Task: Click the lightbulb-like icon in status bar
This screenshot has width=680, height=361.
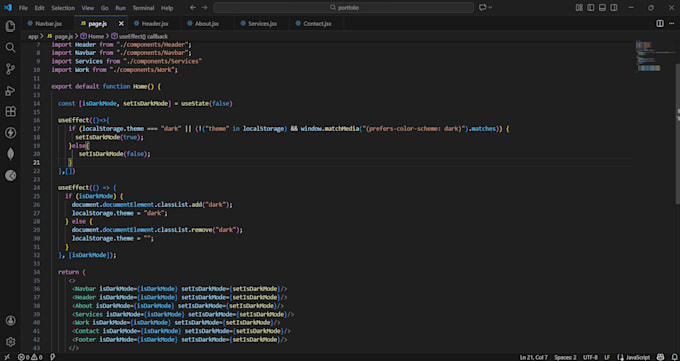Action: click(52, 357)
